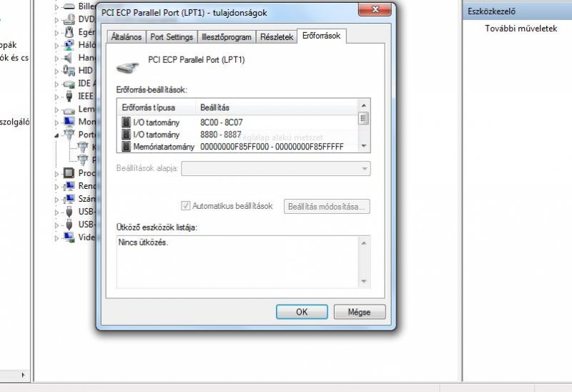
Task: Select the Memóriatartomány resource row
Action: point(238,147)
